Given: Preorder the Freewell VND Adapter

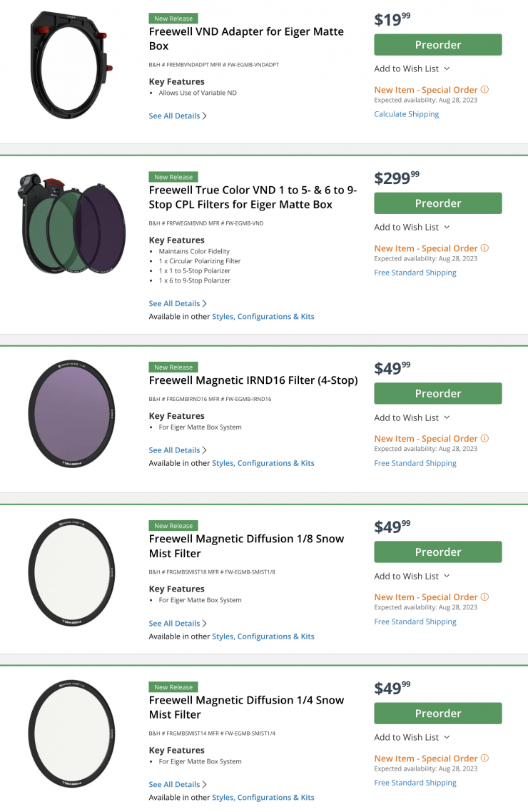Looking at the screenshot, I should [437, 44].
